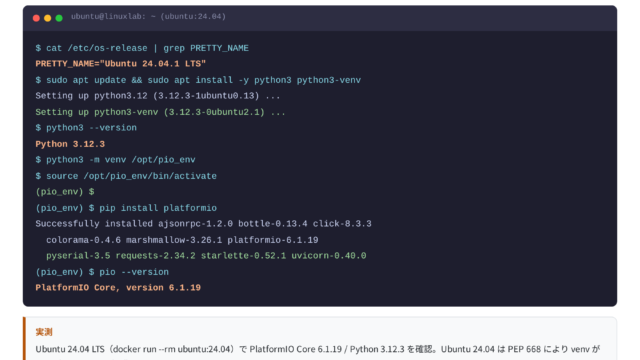The width and height of the screenshot is (640, 360).
Task: Select the Python 3.12.3 output text
Action: click(x=70, y=144)
